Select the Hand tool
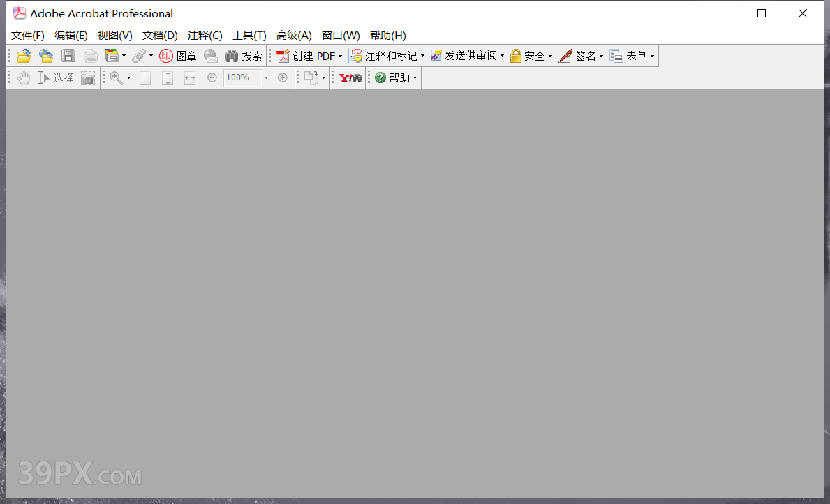830x504 pixels. pyautogui.click(x=23, y=77)
